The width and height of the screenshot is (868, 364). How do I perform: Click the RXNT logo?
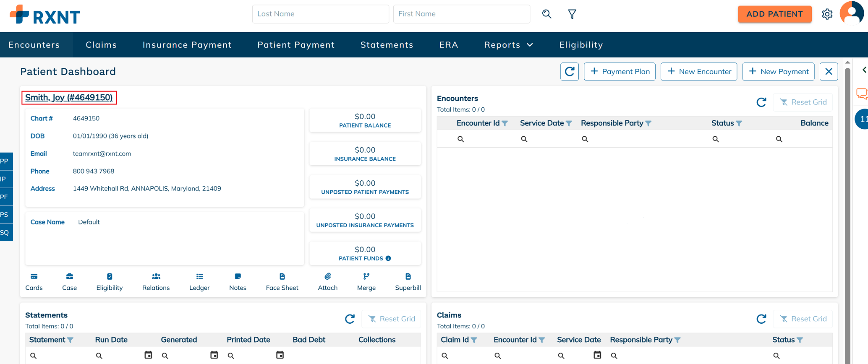(45, 15)
